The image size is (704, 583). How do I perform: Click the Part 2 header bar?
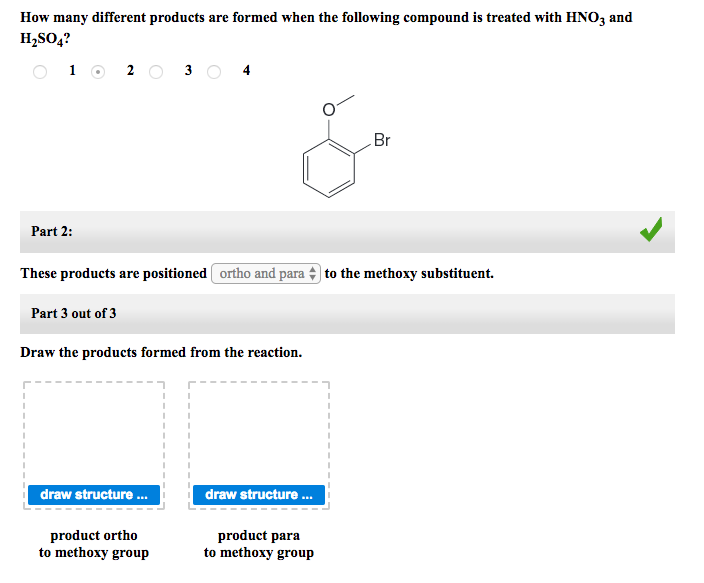pyautogui.click(x=347, y=232)
